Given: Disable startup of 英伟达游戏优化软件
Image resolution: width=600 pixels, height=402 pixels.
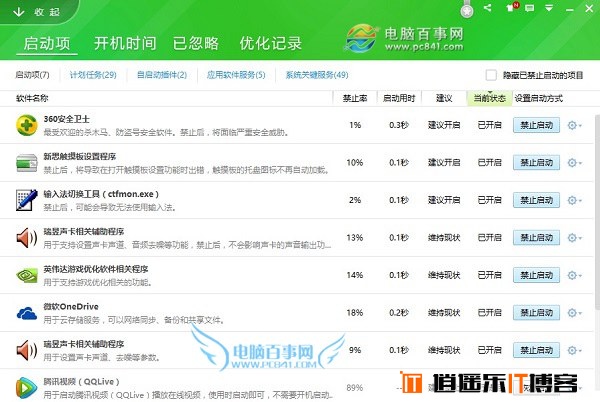Looking at the screenshot, I should pyautogui.click(x=535, y=275).
